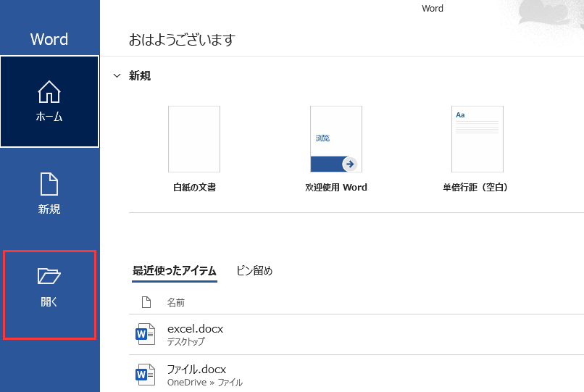584x392 pixels.
Task: Choose the 单倍行距（空白）template
Action: 477,139
